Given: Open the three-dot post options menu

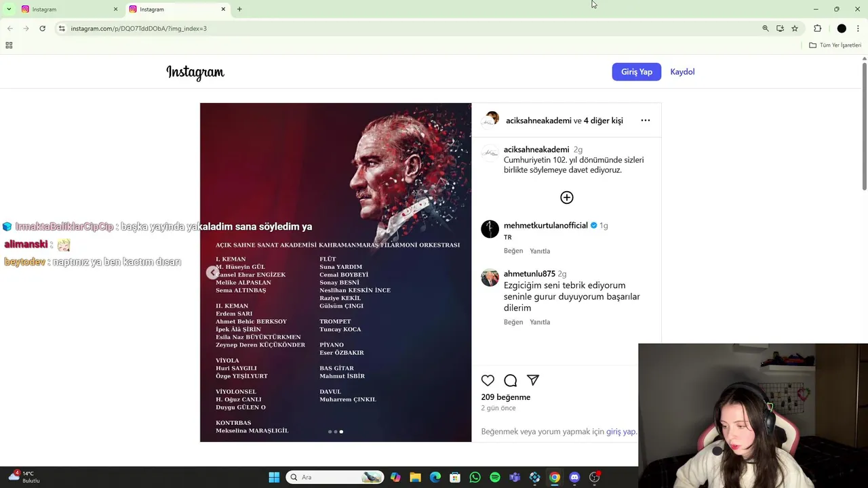Looking at the screenshot, I should (646, 121).
